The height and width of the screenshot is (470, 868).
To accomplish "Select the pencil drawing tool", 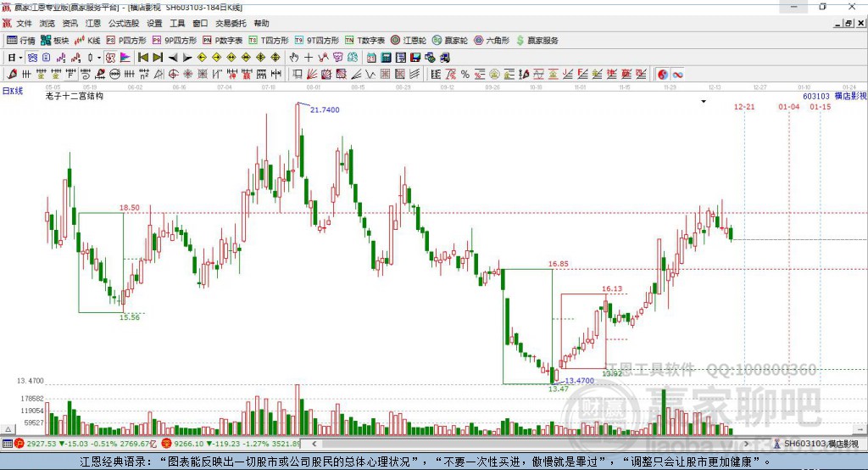I will click(12, 75).
